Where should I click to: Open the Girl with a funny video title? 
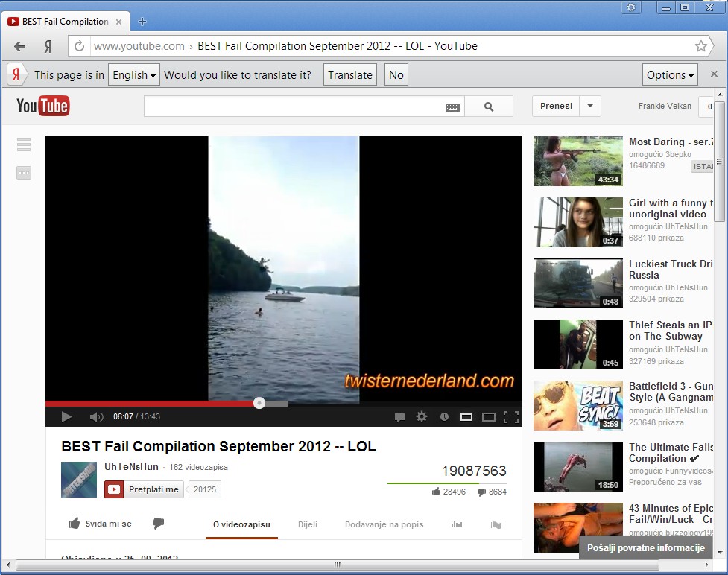pos(671,209)
